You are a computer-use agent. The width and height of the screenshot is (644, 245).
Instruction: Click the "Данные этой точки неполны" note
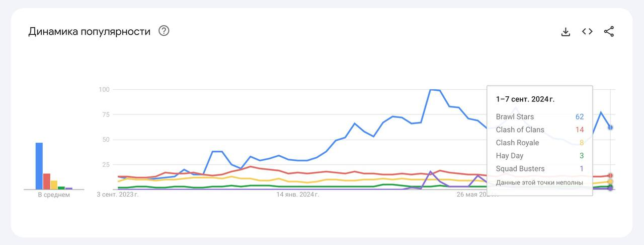pyautogui.click(x=539, y=182)
